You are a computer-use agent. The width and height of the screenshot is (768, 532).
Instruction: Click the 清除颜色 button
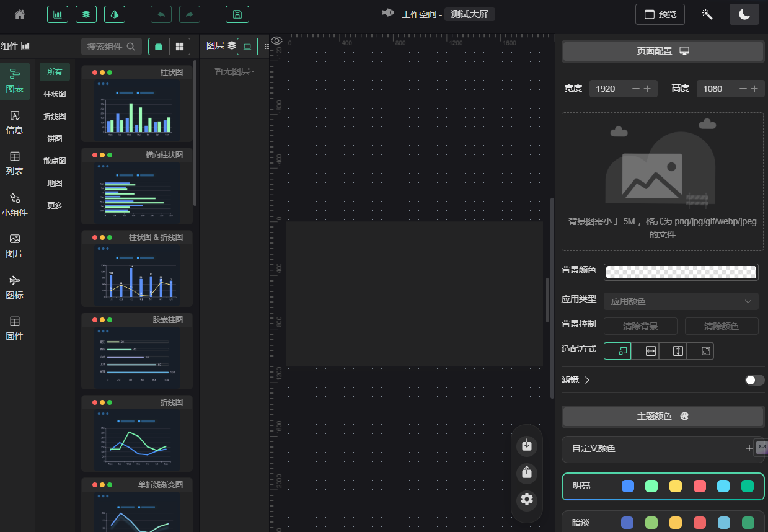722,326
